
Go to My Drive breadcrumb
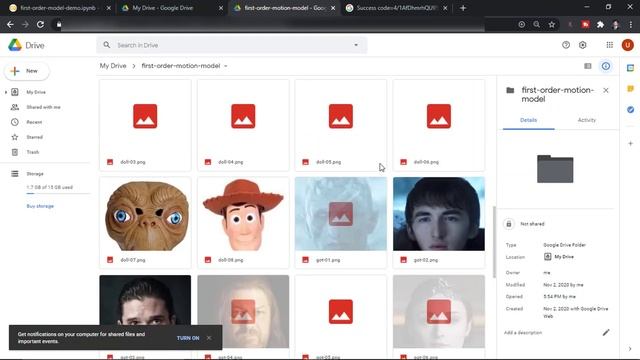click(113, 66)
